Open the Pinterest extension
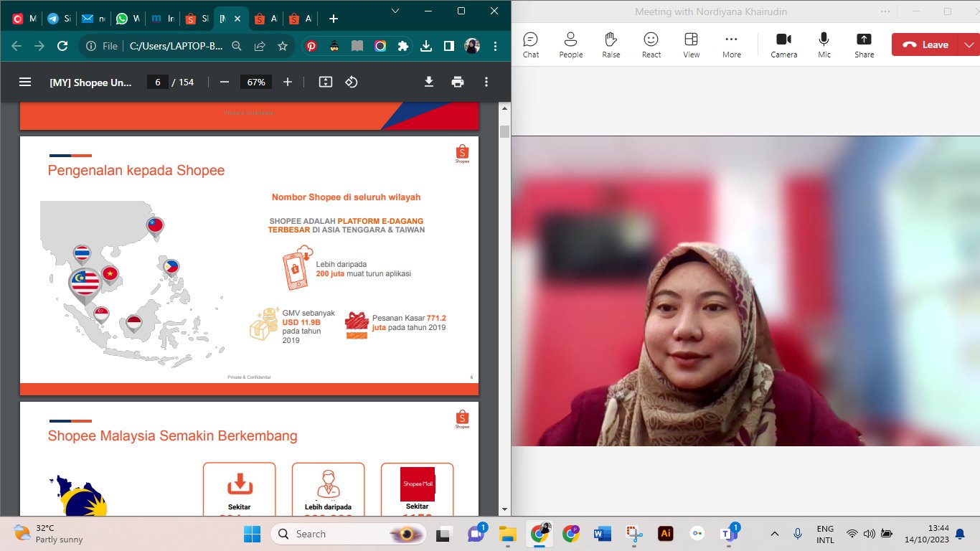Screen dimensions: 980x551 (311, 46)
